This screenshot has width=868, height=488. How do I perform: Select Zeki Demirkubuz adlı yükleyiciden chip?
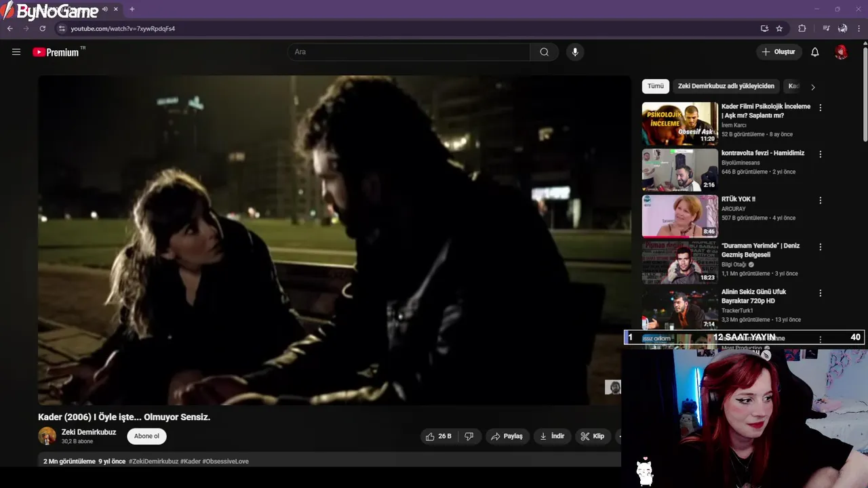(x=726, y=86)
